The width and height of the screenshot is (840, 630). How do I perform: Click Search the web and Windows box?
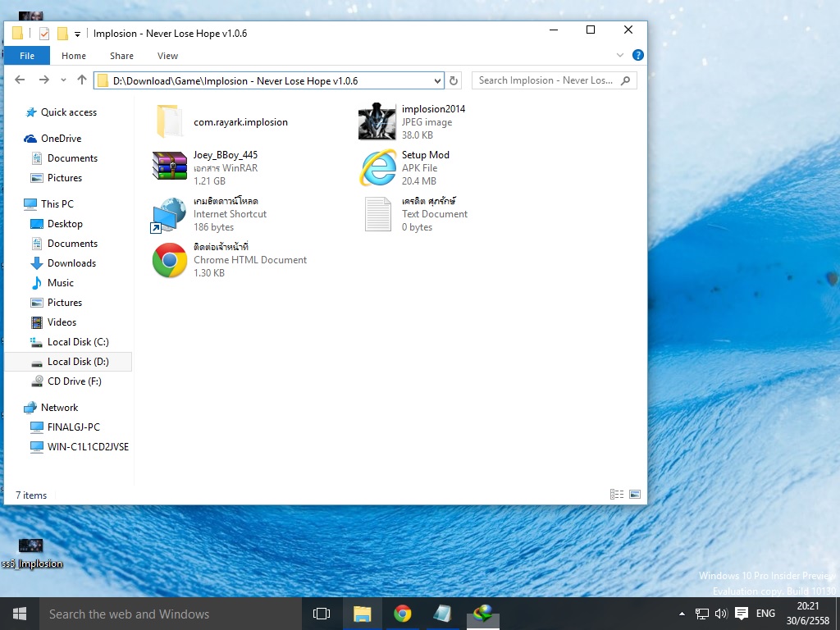pos(171,614)
